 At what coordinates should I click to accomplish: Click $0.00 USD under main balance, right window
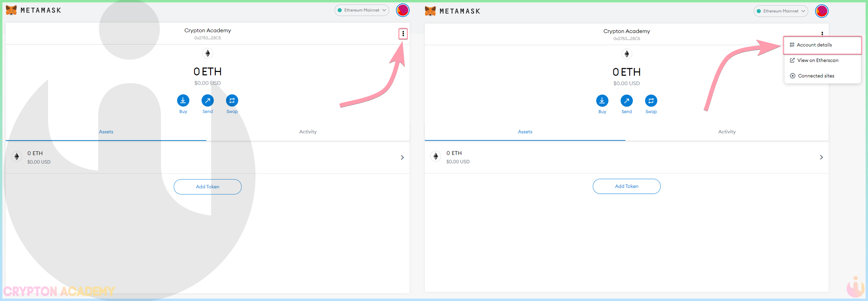tap(627, 83)
